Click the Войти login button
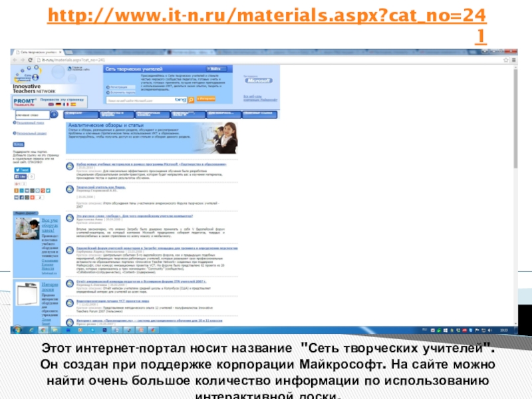This screenshot has height=399, width=532. pos(216,69)
